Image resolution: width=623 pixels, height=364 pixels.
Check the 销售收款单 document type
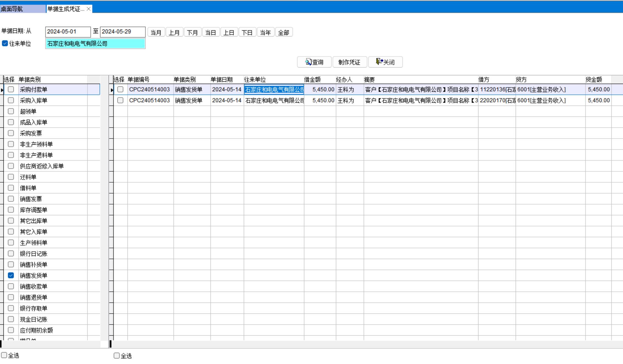coord(11,286)
